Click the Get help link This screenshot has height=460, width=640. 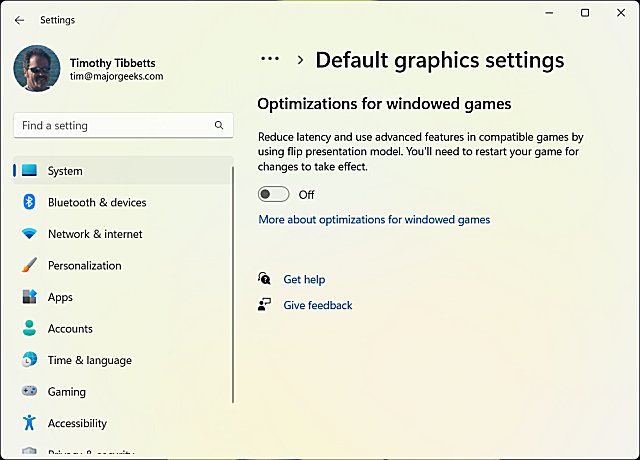click(x=304, y=280)
